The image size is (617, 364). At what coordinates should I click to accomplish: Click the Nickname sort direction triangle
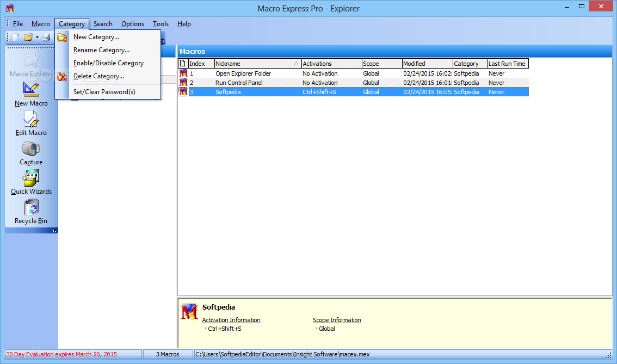297,63
